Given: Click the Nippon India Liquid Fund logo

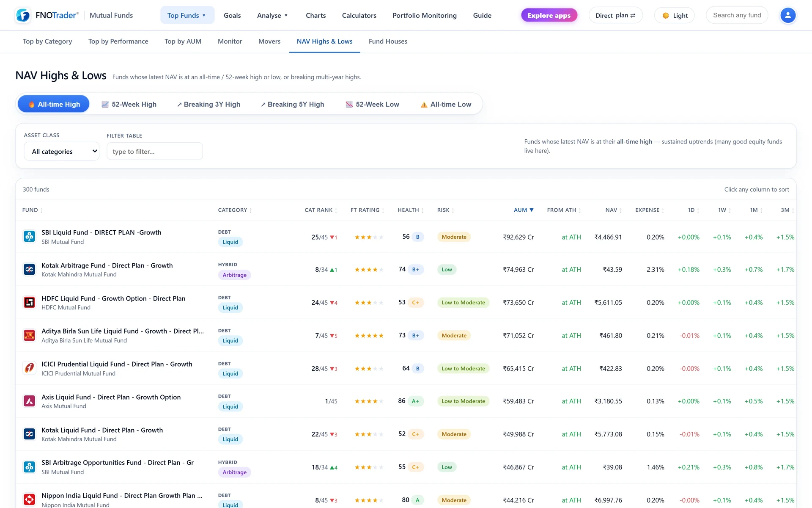Looking at the screenshot, I should tap(29, 500).
